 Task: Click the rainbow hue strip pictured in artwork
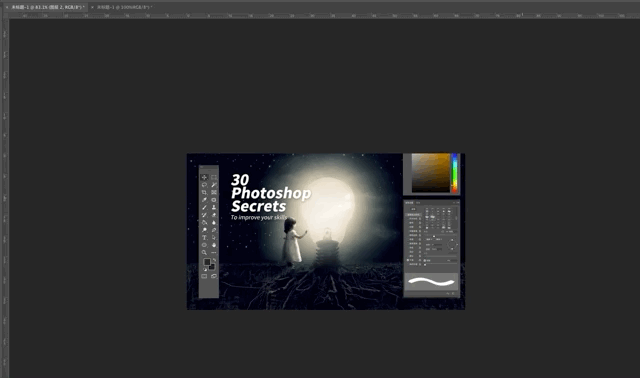coord(454,173)
